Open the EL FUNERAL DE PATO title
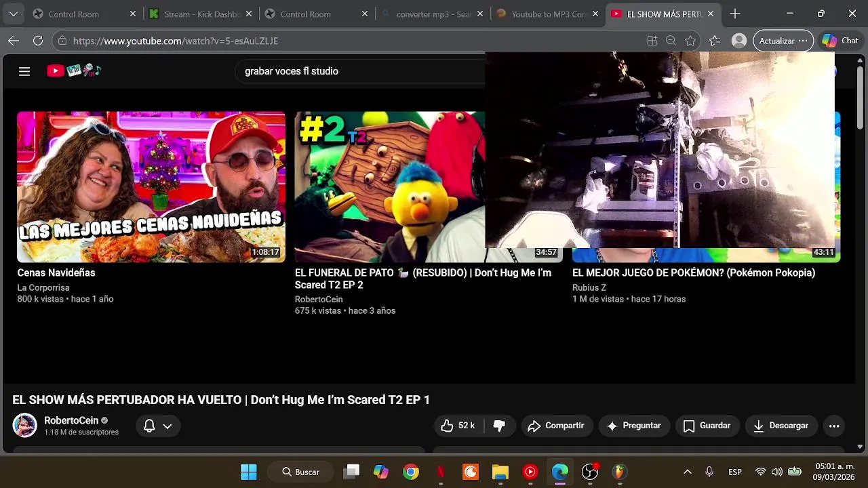The width and height of the screenshot is (868, 488). pos(423,279)
